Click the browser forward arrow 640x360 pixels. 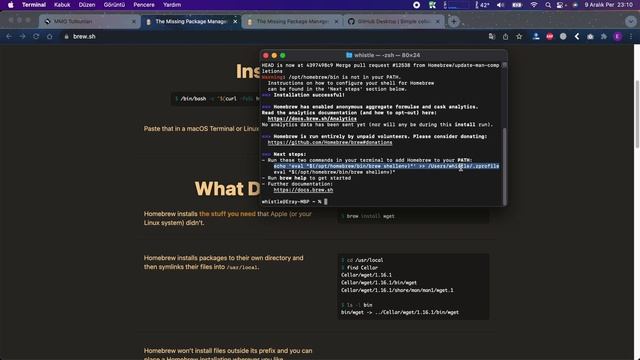(x=22, y=36)
